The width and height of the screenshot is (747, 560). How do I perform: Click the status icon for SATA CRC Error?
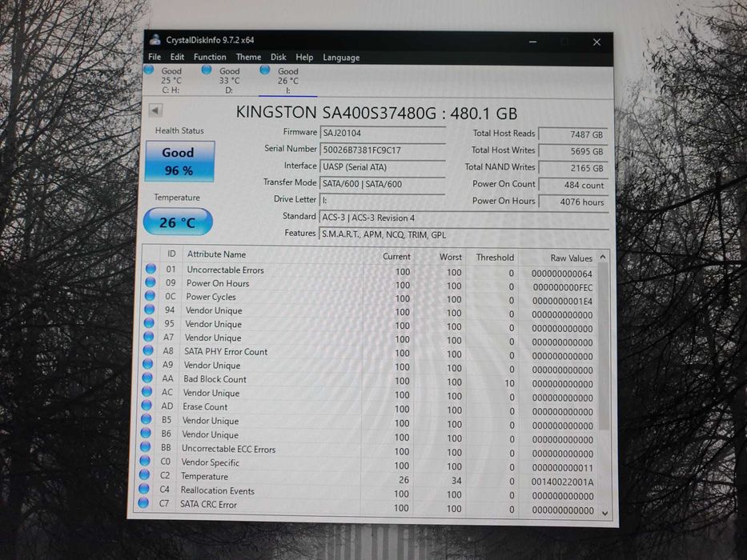[143, 502]
